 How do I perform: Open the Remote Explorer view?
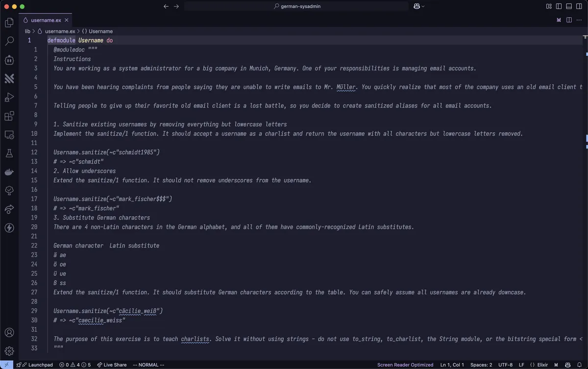[9, 135]
